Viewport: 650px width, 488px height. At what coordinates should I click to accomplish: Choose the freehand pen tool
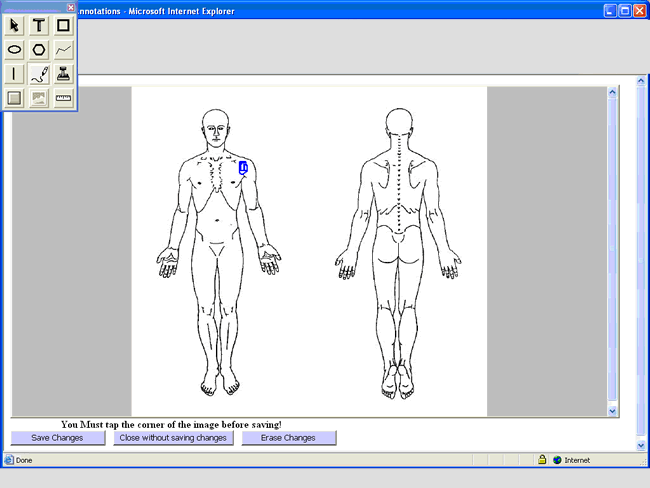coord(39,73)
